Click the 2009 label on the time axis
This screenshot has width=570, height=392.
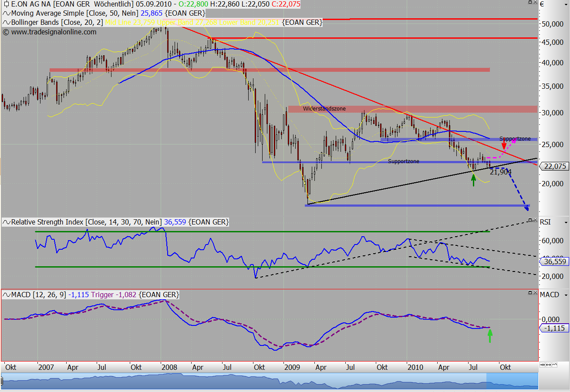tap(292, 367)
